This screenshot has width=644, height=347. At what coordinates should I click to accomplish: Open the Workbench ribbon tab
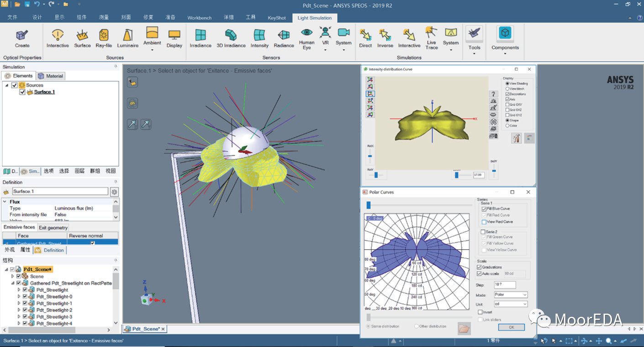pyautogui.click(x=200, y=18)
